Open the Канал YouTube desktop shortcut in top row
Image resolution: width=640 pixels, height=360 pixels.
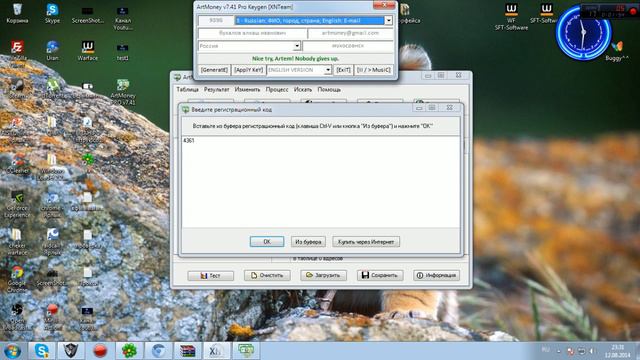122,17
